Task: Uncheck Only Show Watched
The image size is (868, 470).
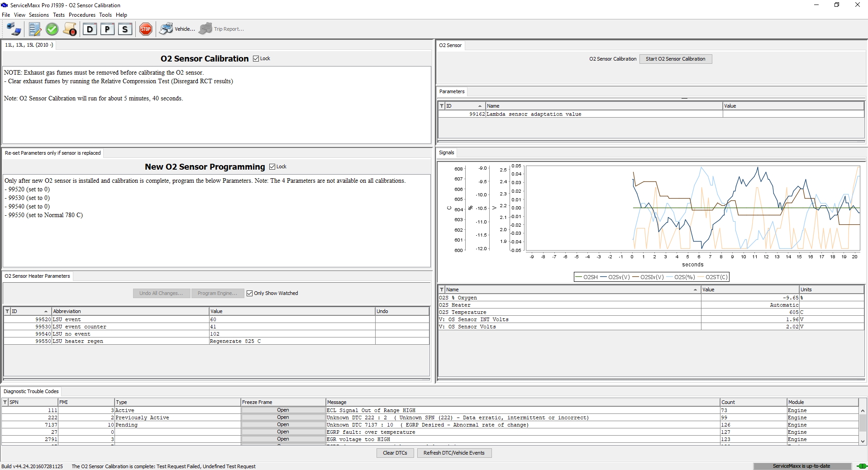Action: 249,294
